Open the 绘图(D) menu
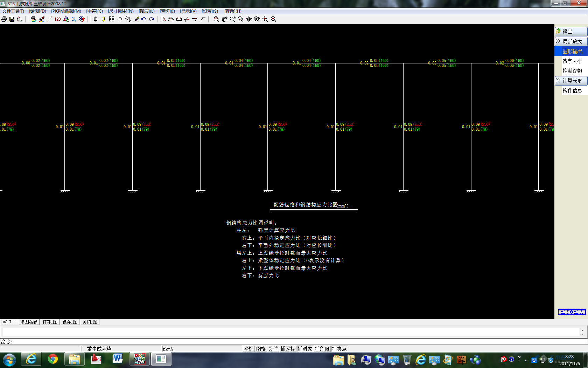 [x=38, y=11]
